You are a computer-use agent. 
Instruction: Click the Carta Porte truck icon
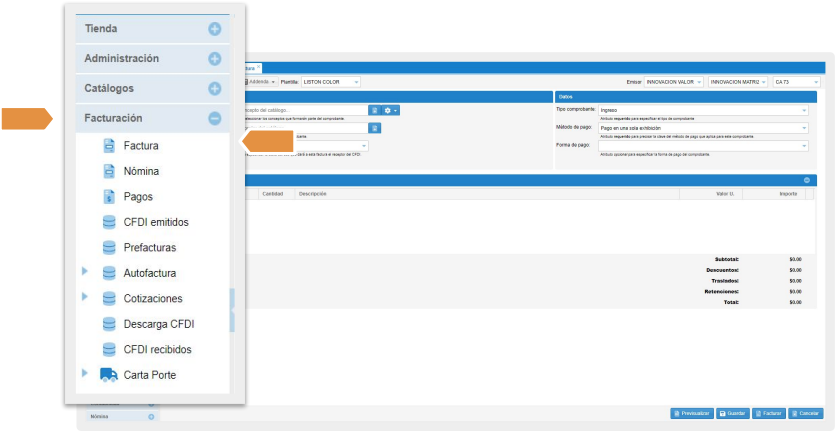click(x=109, y=375)
